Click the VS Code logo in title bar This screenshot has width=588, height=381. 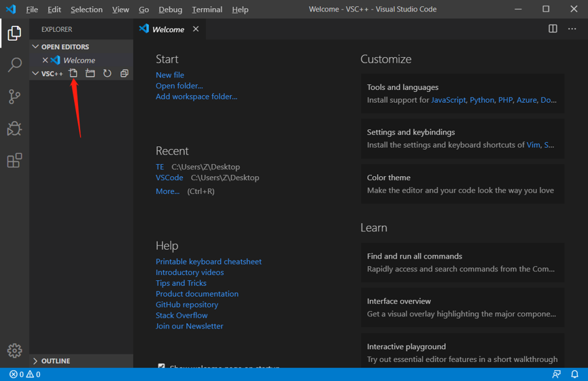(11, 9)
